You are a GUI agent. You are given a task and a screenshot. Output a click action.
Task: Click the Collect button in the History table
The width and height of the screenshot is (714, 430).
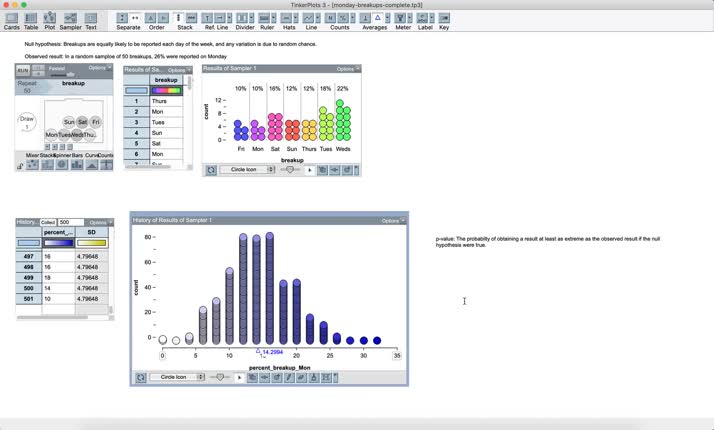(48, 222)
